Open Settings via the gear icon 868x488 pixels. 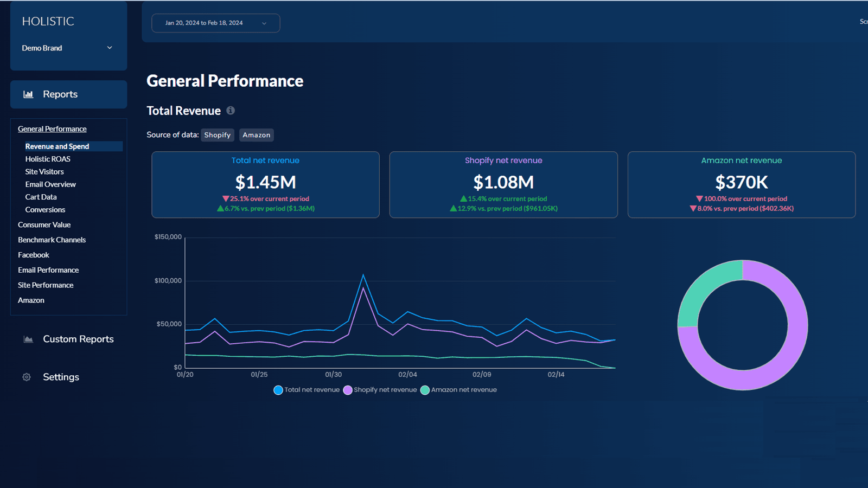[x=26, y=377]
